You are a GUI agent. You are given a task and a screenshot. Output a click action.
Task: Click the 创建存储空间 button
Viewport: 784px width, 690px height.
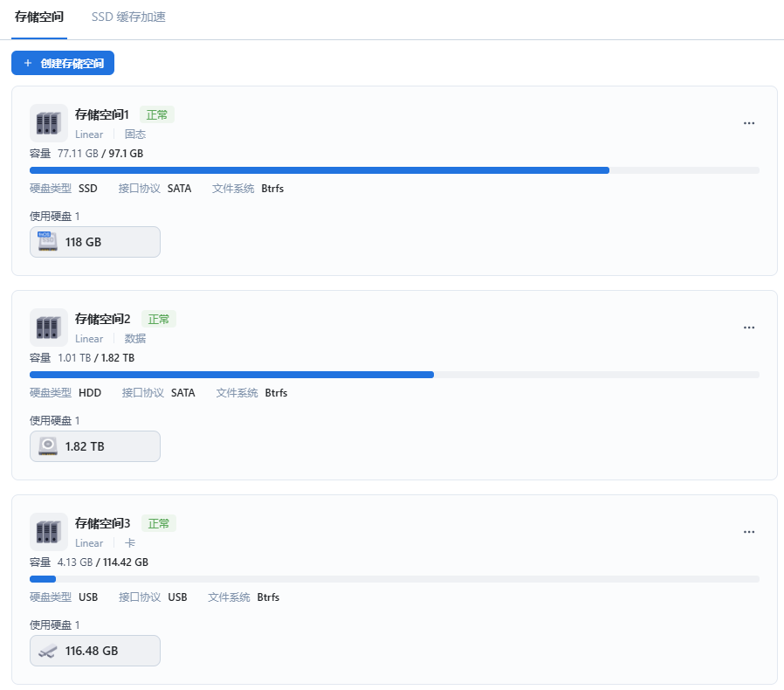pyautogui.click(x=63, y=63)
